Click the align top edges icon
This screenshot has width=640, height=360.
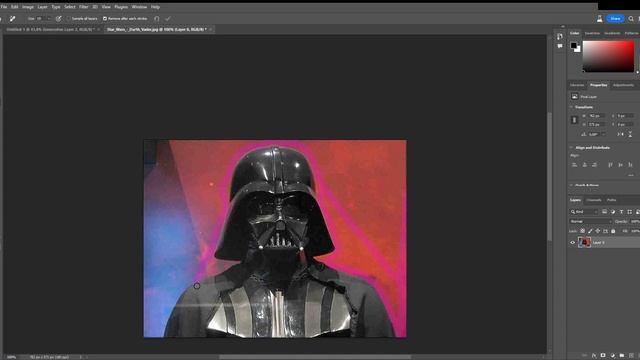tap(610, 165)
